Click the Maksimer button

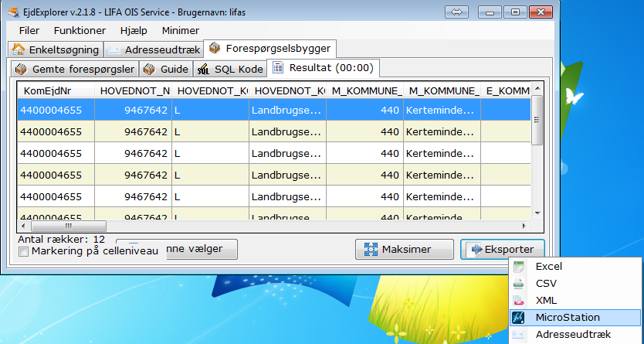click(x=404, y=249)
